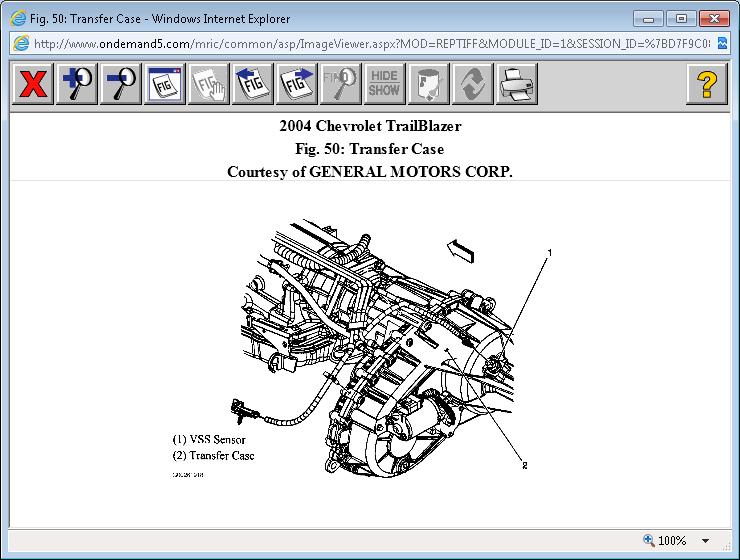The height and width of the screenshot is (560, 740).
Task: Zoom in with the plus magnifier
Action: [77, 84]
